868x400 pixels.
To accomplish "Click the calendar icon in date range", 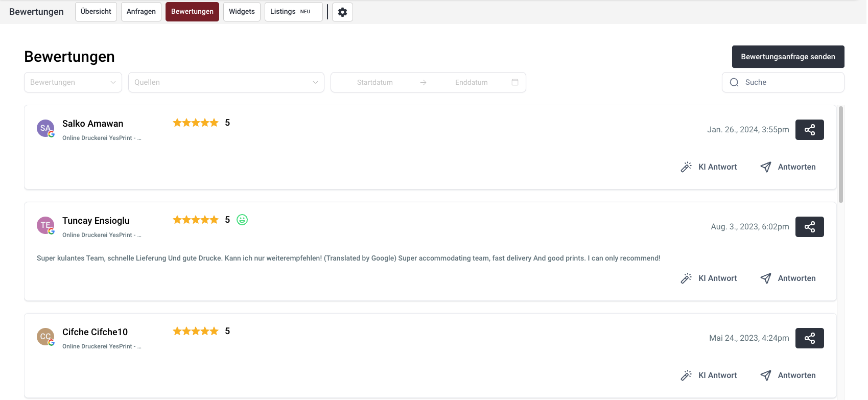I will click(515, 82).
